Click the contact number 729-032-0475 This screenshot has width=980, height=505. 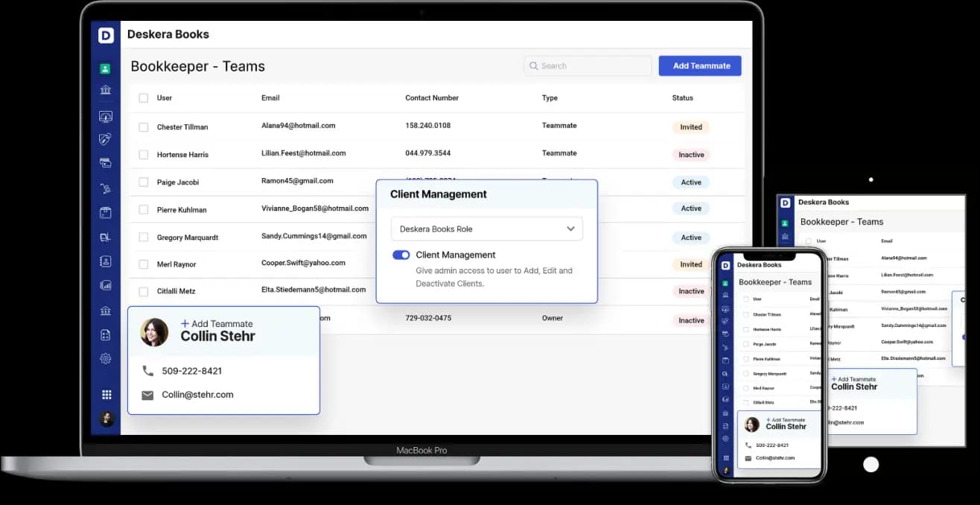(x=428, y=318)
